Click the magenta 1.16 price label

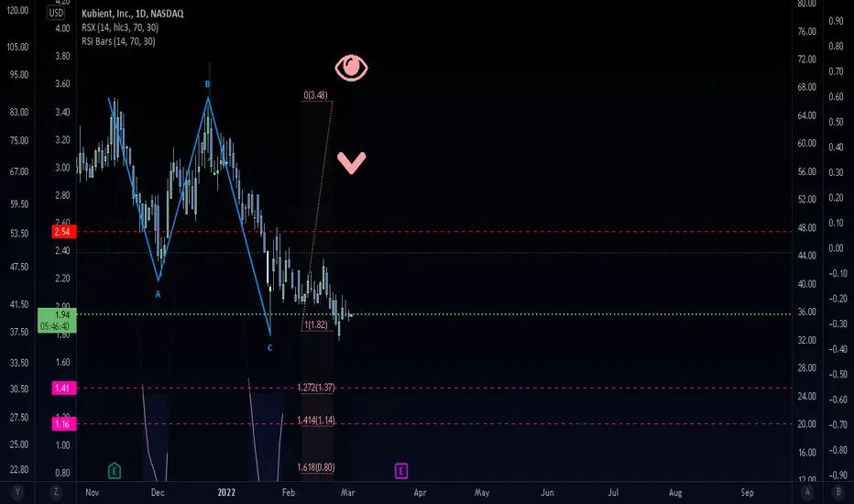[x=64, y=424]
